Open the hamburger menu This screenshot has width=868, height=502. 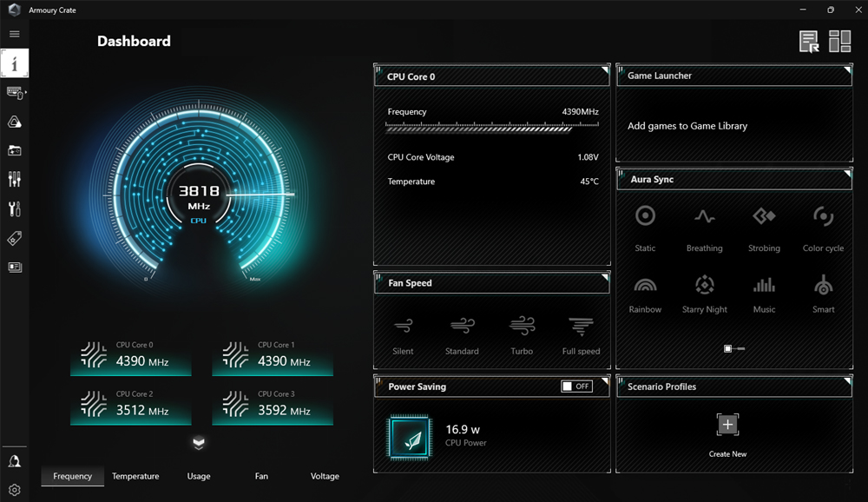15,34
